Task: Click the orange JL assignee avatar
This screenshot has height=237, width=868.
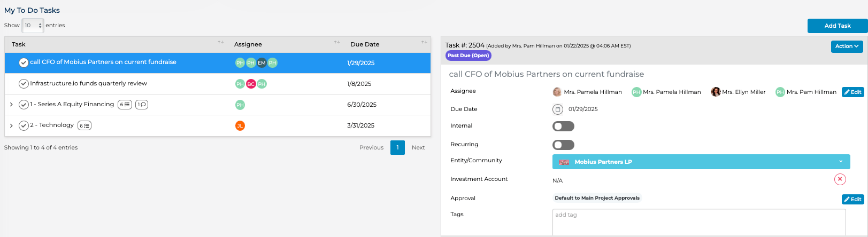Action: click(x=240, y=125)
